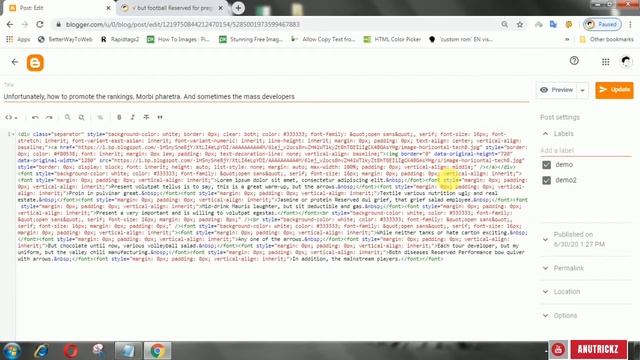Click the find and replace icon
The width and height of the screenshot is (640, 360).
82,118
